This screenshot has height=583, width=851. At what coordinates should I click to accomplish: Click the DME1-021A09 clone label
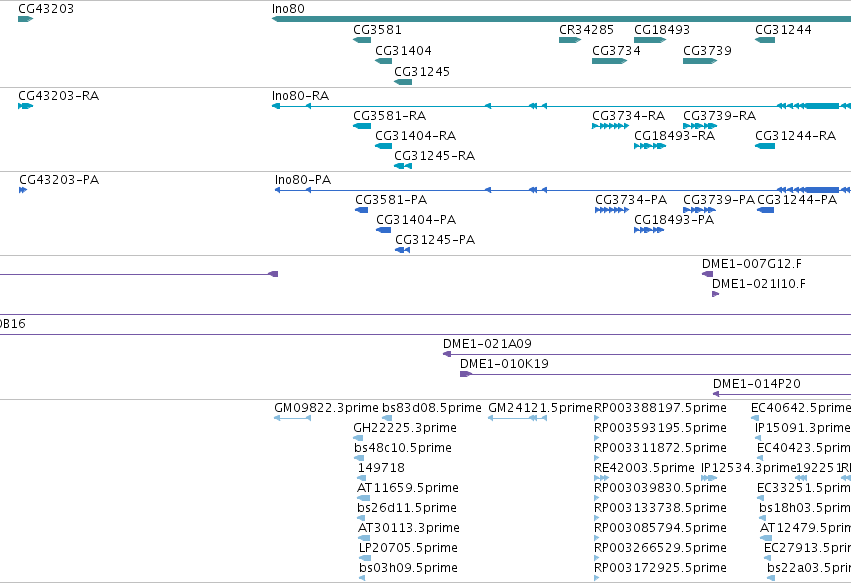pyautogui.click(x=487, y=344)
